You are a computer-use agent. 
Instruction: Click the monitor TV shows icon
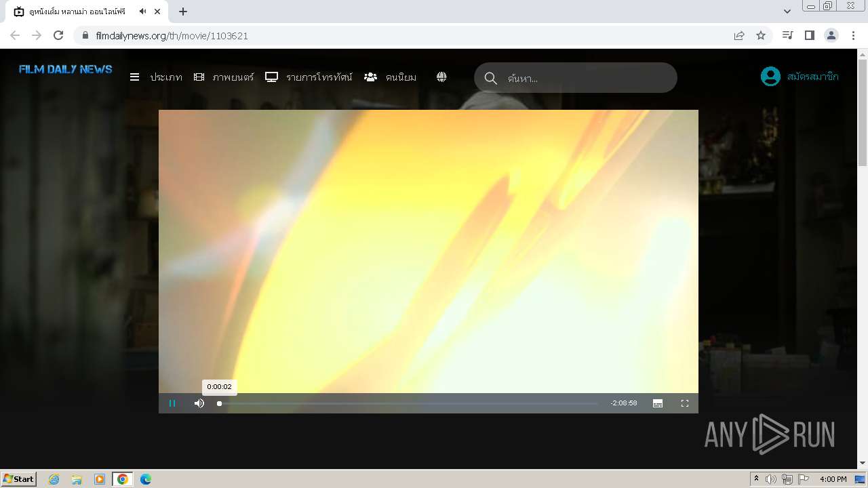272,77
